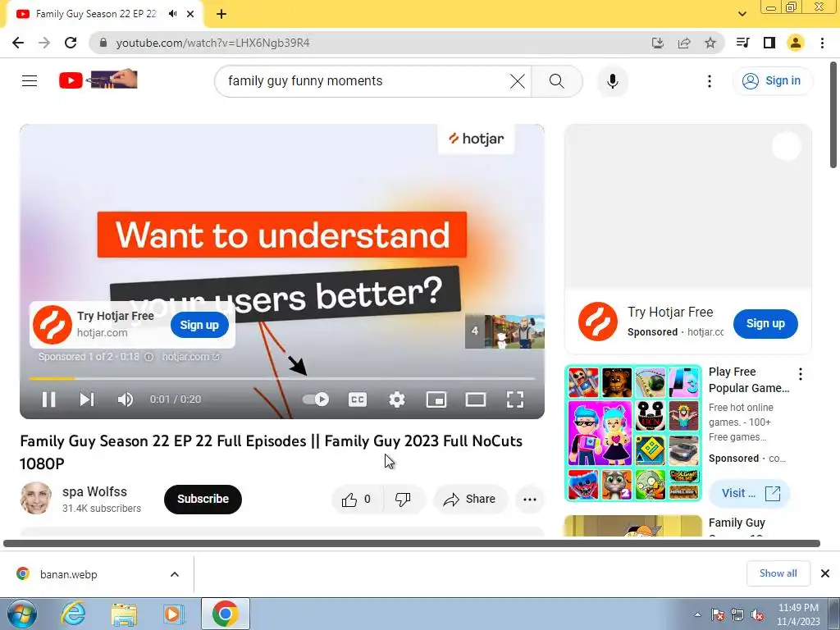Enter fullscreen mode in player
This screenshot has width=840, height=630.
point(515,399)
